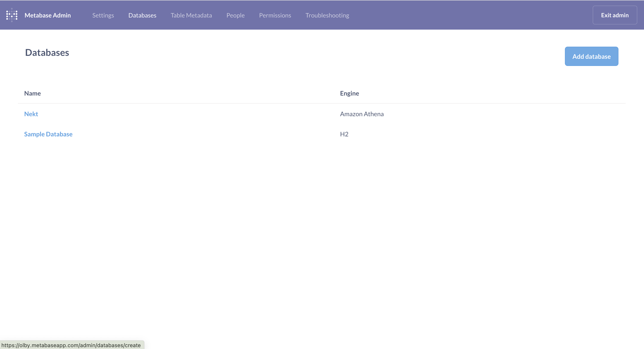Click the Metabase Admin title text
The height and width of the screenshot is (349, 644).
pos(48,15)
